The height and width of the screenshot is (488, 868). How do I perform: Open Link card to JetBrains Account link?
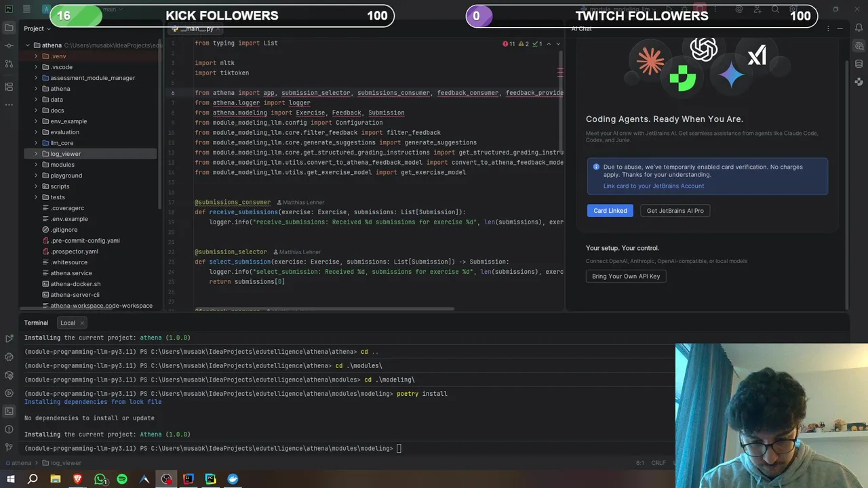point(654,186)
